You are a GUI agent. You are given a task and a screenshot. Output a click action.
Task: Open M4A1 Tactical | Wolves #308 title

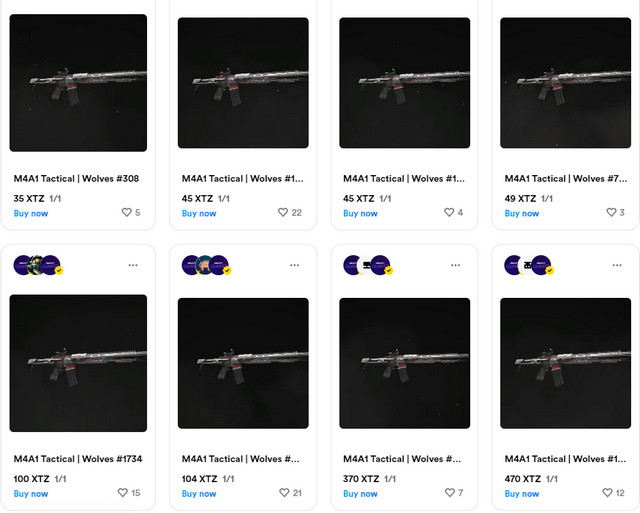tap(76, 179)
